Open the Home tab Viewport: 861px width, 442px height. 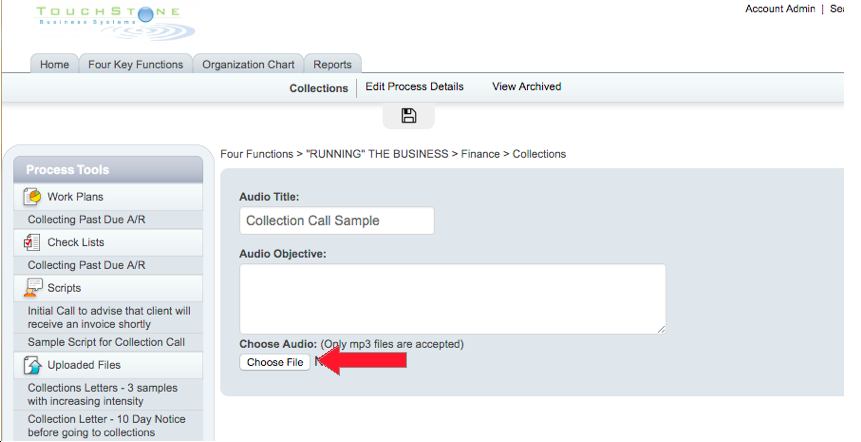[x=54, y=64]
